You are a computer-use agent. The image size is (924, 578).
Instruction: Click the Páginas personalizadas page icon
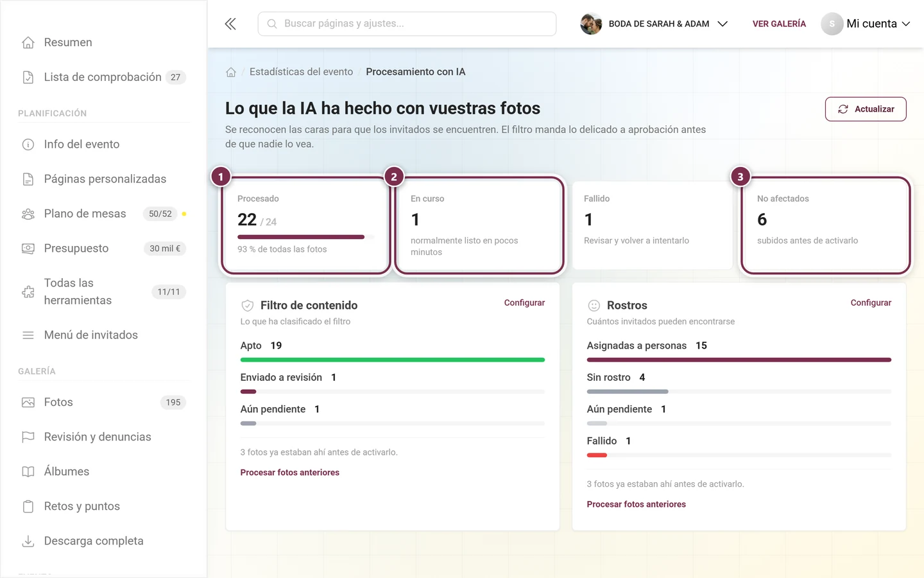[28, 179]
